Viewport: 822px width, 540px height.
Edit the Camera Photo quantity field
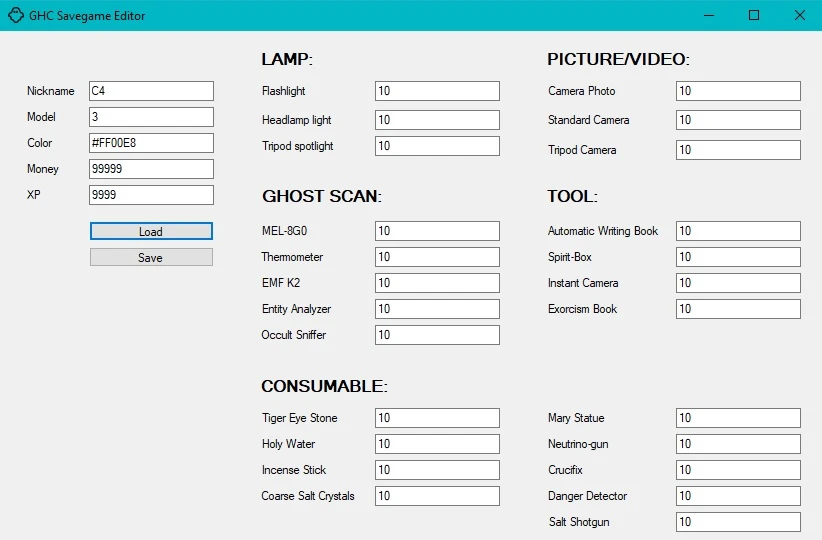[x=738, y=91]
